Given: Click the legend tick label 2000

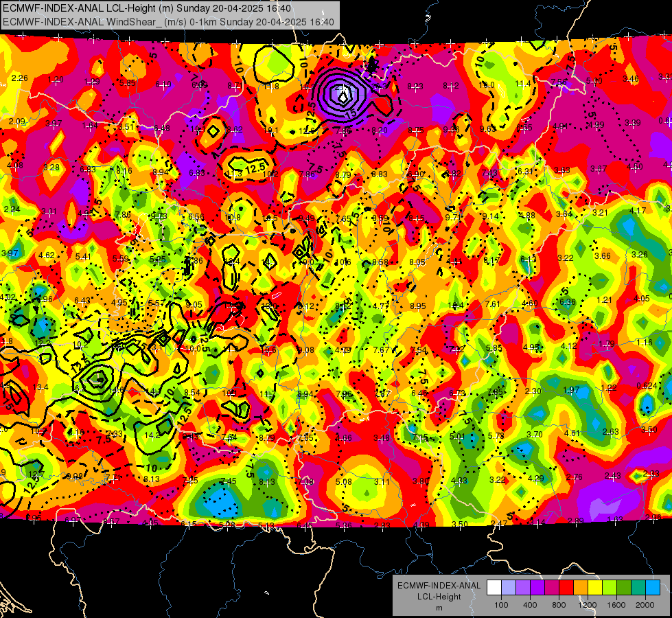Looking at the screenshot, I should pyautogui.click(x=645, y=605).
